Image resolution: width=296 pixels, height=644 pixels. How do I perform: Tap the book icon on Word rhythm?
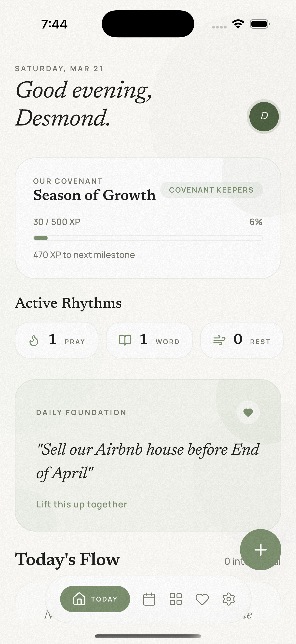(125, 340)
